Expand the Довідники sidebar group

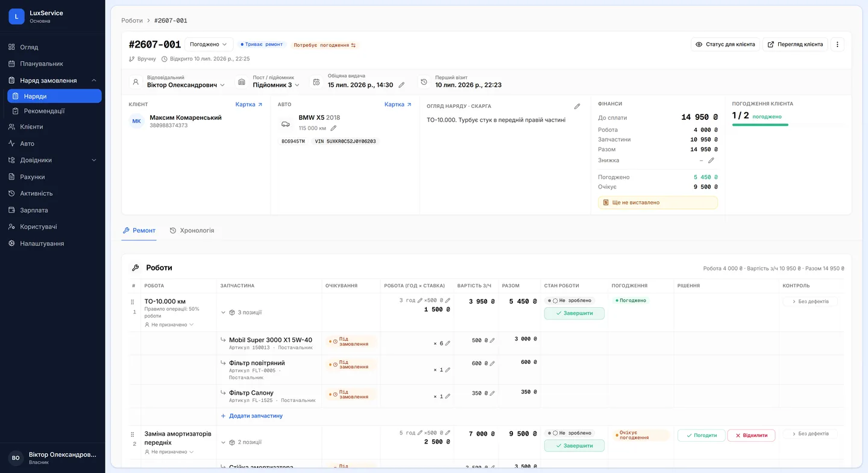tap(94, 160)
